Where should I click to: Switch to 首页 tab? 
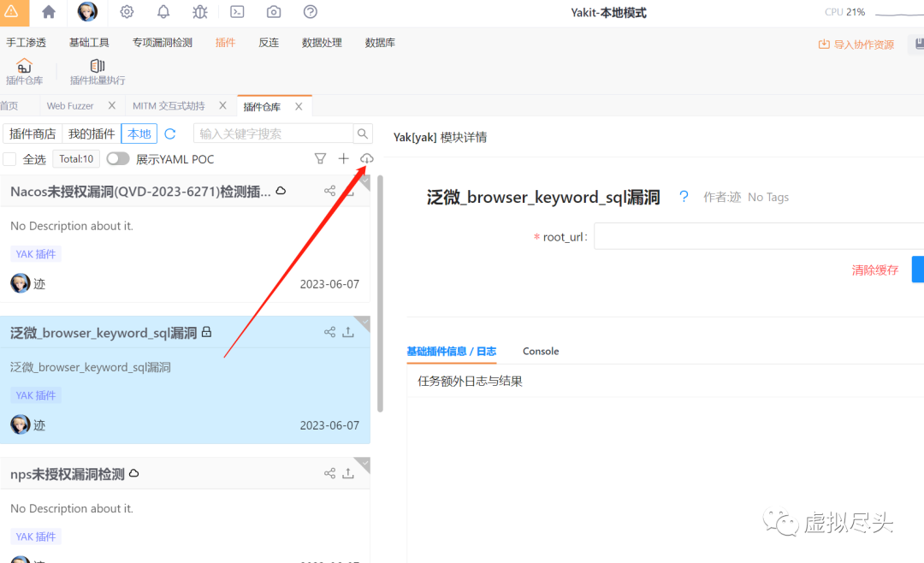(x=9, y=106)
